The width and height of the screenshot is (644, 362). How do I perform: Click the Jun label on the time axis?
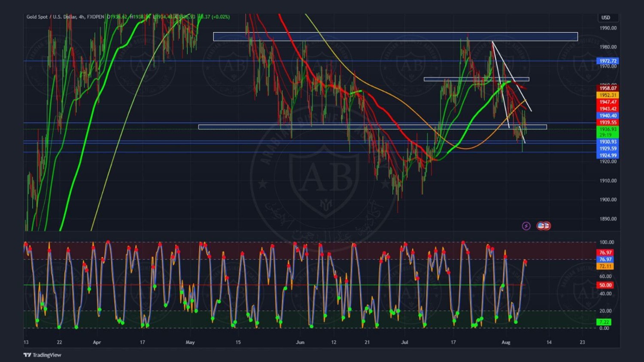pos(300,342)
